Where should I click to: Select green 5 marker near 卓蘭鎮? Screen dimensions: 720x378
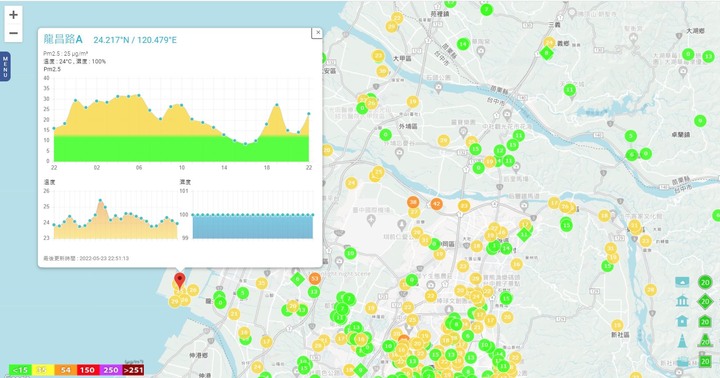[630, 136]
